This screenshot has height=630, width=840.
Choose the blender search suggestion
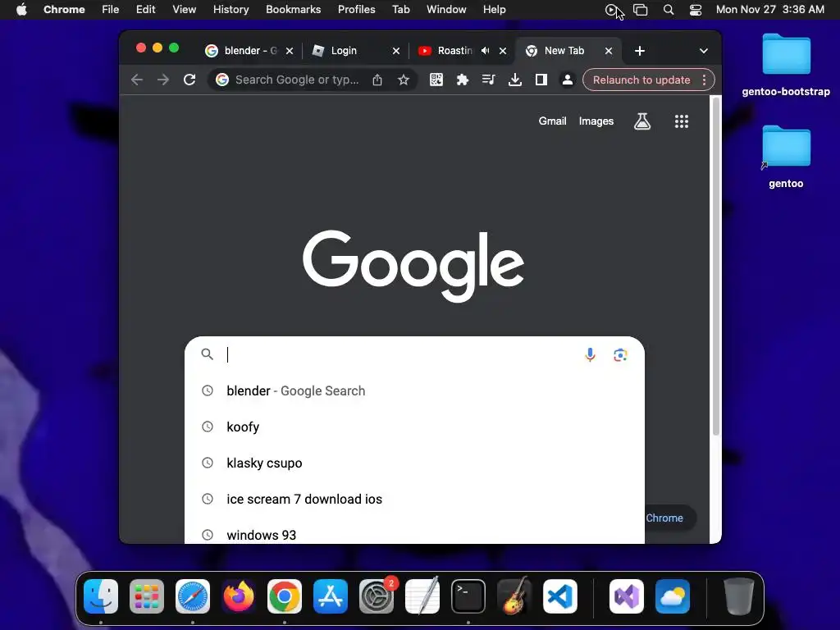tap(414, 390)
